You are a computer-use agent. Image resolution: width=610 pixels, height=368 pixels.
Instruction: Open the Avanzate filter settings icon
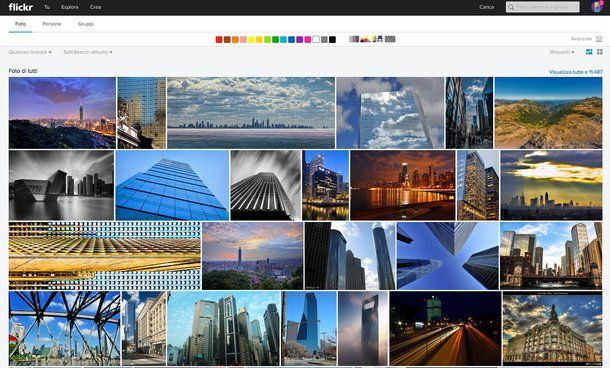click(x=599, y=39)
